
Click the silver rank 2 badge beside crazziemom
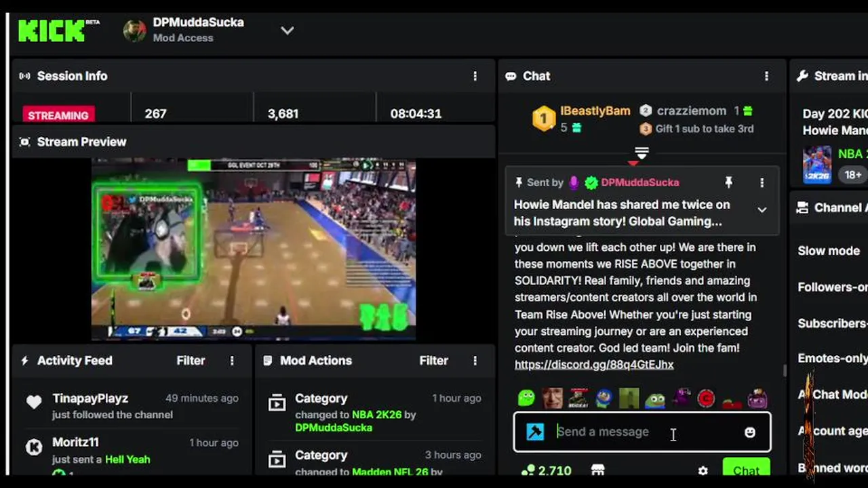tap(646, 110)
